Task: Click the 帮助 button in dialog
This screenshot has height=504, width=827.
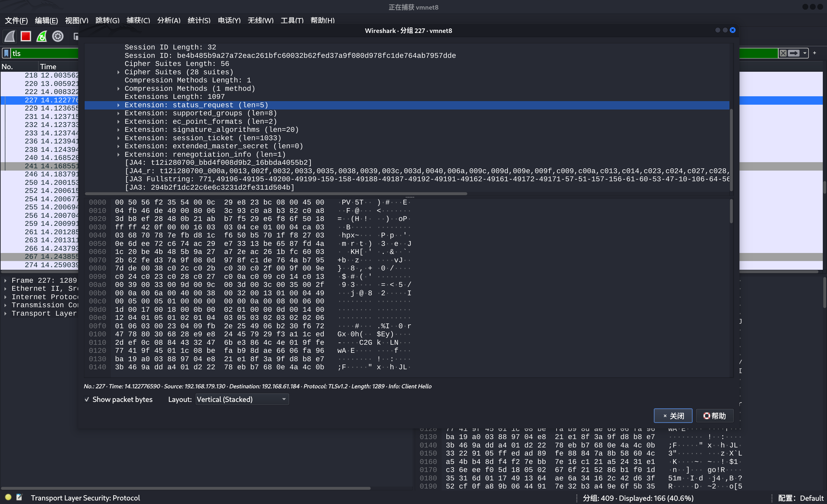Action: click(x=714, y=416)
